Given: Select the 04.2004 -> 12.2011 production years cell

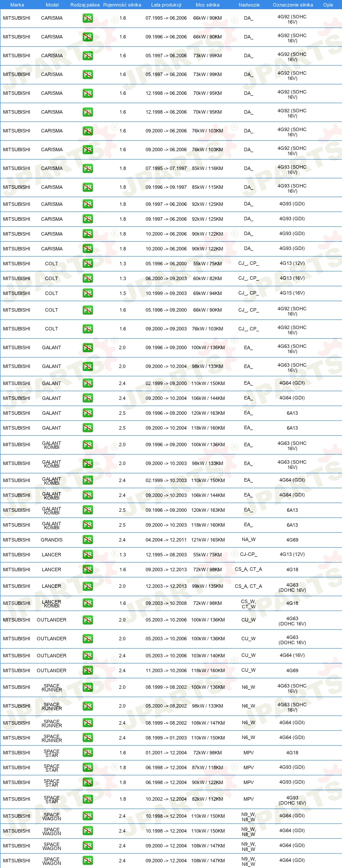Looking at the screenshot, I should [166, 540].
